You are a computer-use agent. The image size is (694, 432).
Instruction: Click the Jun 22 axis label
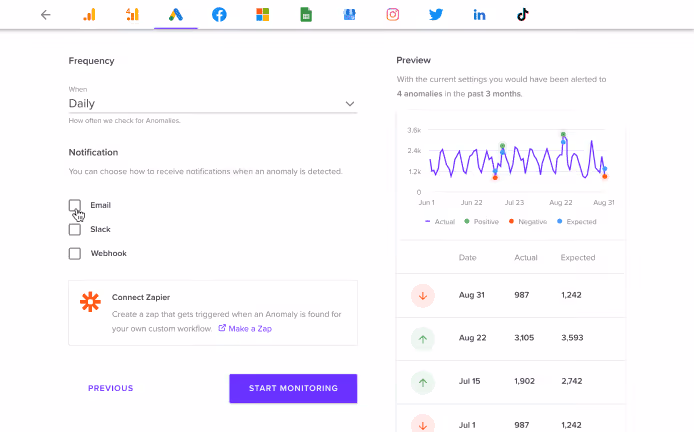(x=471, y=202)
